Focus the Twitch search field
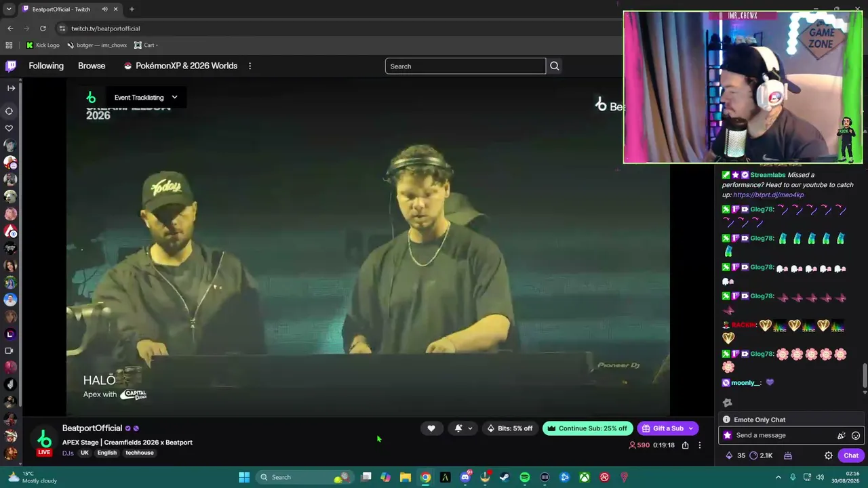Screen dimensions: 868x488 pyautogui.click(x=465, y=66)
